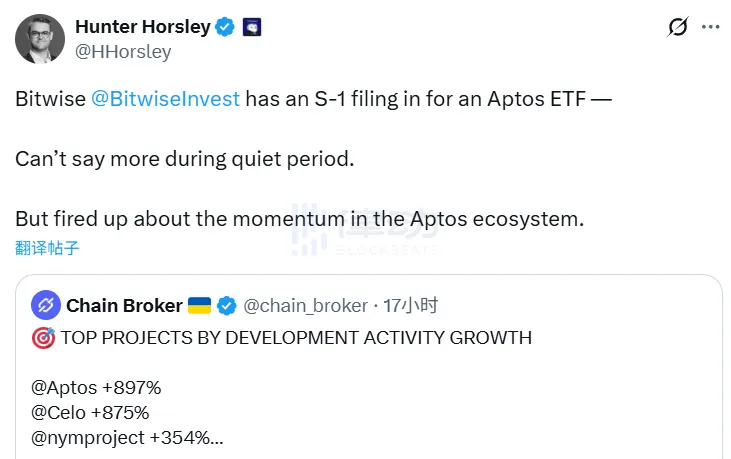Click the 翻译帖子 translate link
The width and height of the screenshot is (731, 459).
[47, 248]
